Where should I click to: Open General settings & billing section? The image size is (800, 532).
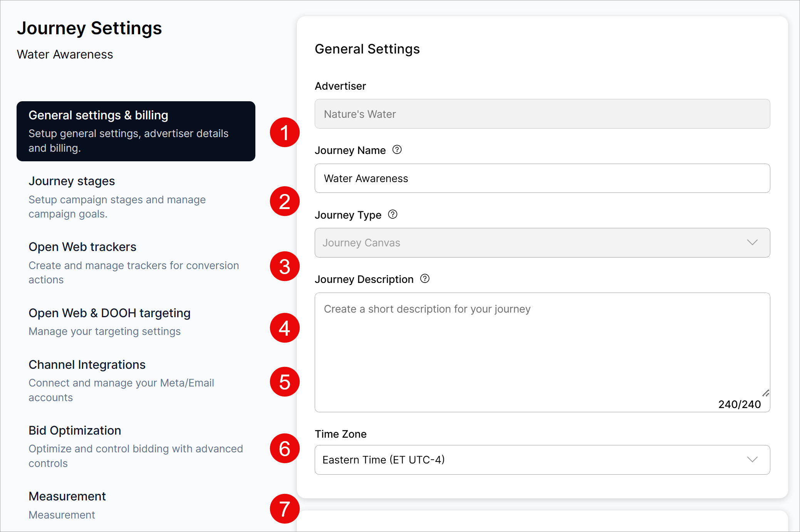pos(136,131)
